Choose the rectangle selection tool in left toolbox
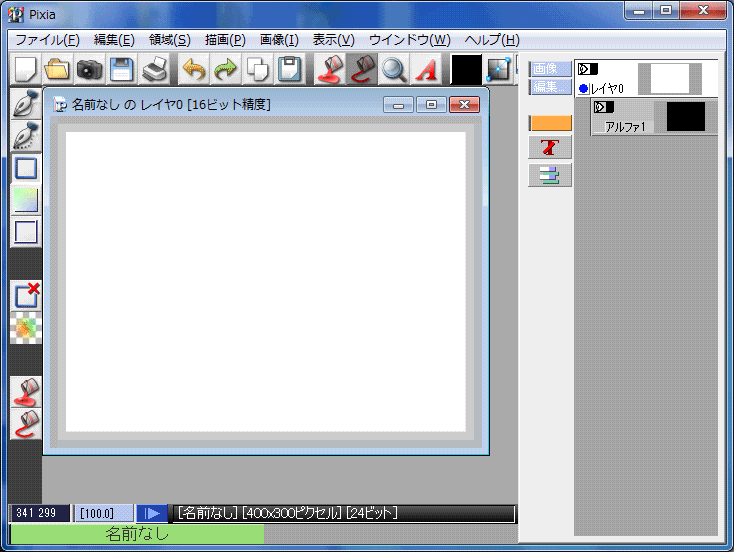 click(26, 168)
